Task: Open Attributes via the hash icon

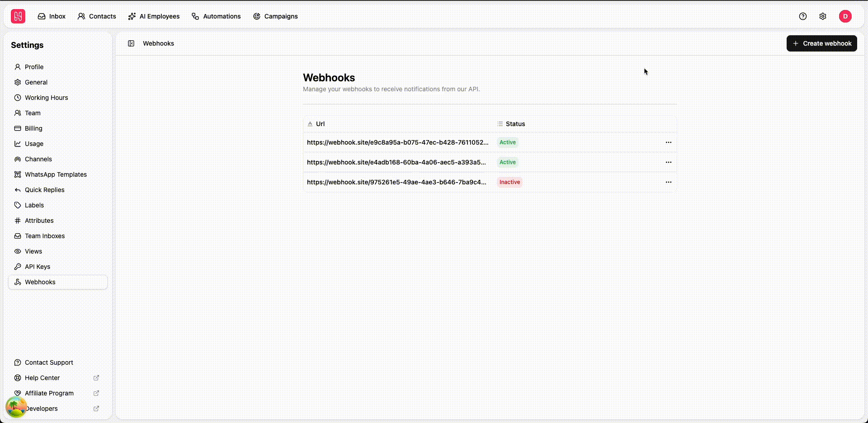Action: [x=17, y=221]
